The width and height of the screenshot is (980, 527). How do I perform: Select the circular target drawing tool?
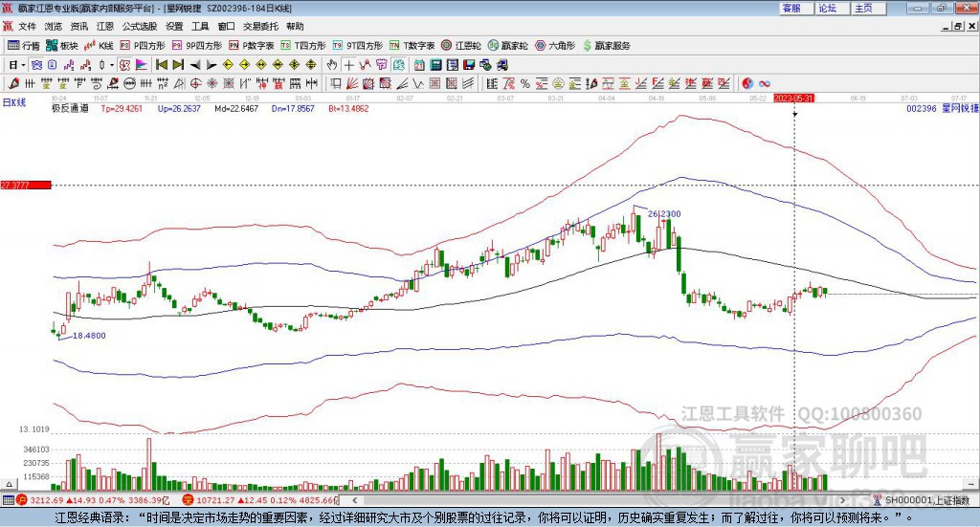(x=195, y=83)
